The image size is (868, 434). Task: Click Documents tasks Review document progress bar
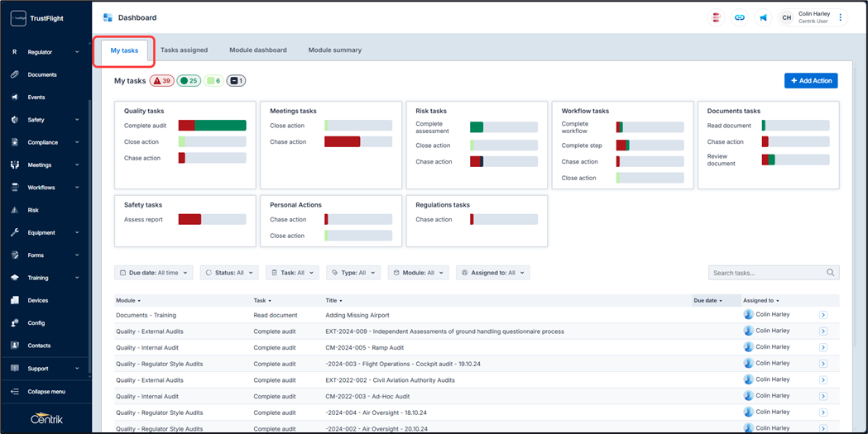click(795, 160)
